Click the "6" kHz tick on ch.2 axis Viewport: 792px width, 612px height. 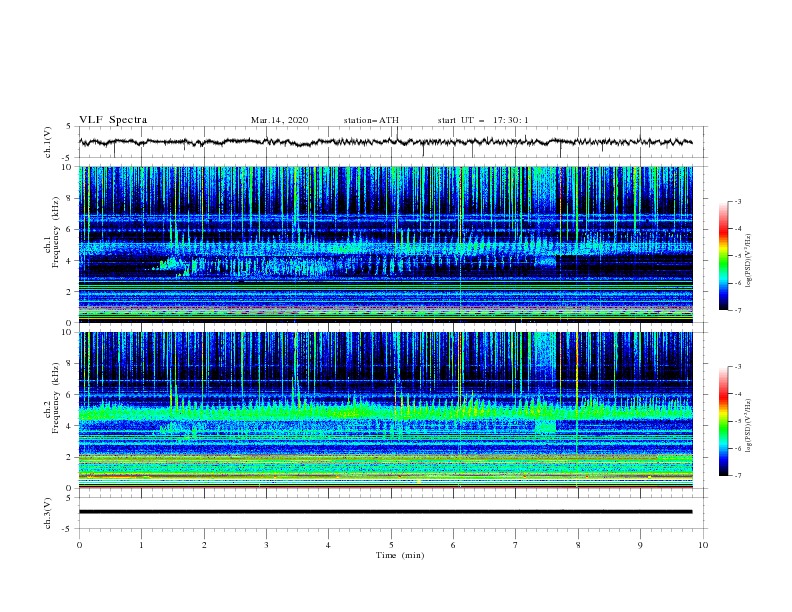(71, 395)
